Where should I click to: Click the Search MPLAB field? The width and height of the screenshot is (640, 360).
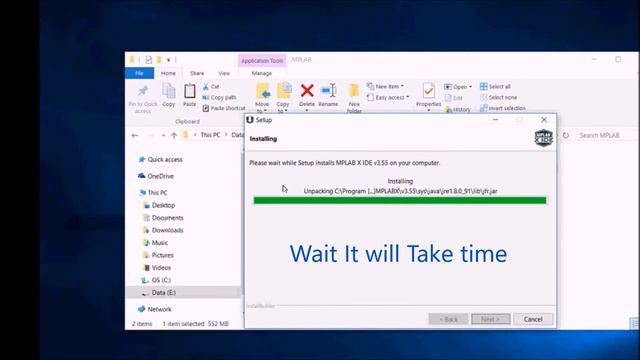606,135
